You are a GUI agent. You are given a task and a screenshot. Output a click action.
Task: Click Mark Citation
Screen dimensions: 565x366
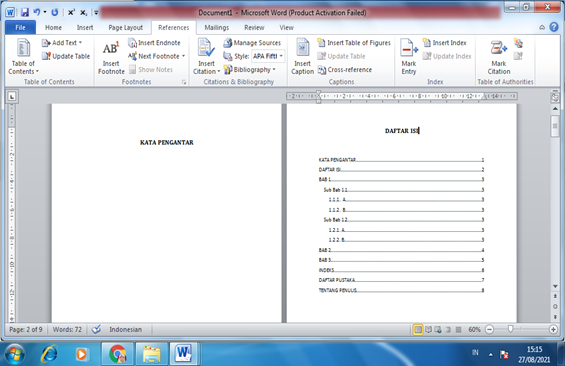[499, 57]
